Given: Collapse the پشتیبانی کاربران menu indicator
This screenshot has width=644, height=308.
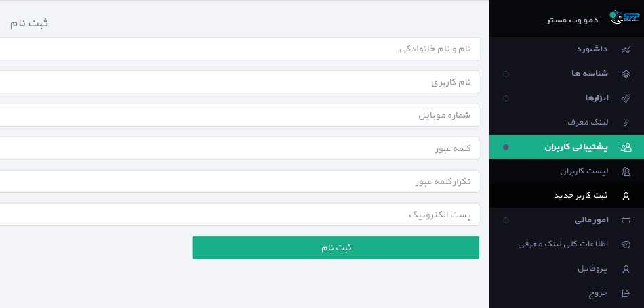Looking at the screenshot, I should coord(506,147).
